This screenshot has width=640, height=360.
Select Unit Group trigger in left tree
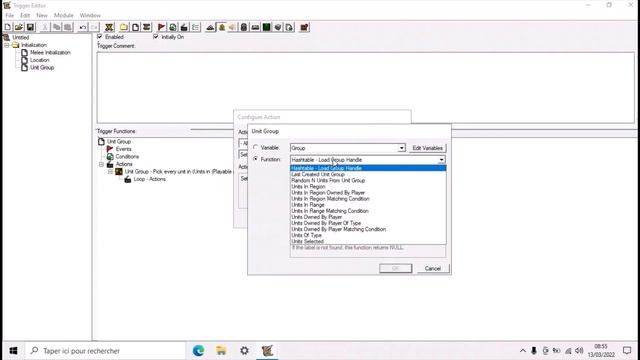(42, 67)
